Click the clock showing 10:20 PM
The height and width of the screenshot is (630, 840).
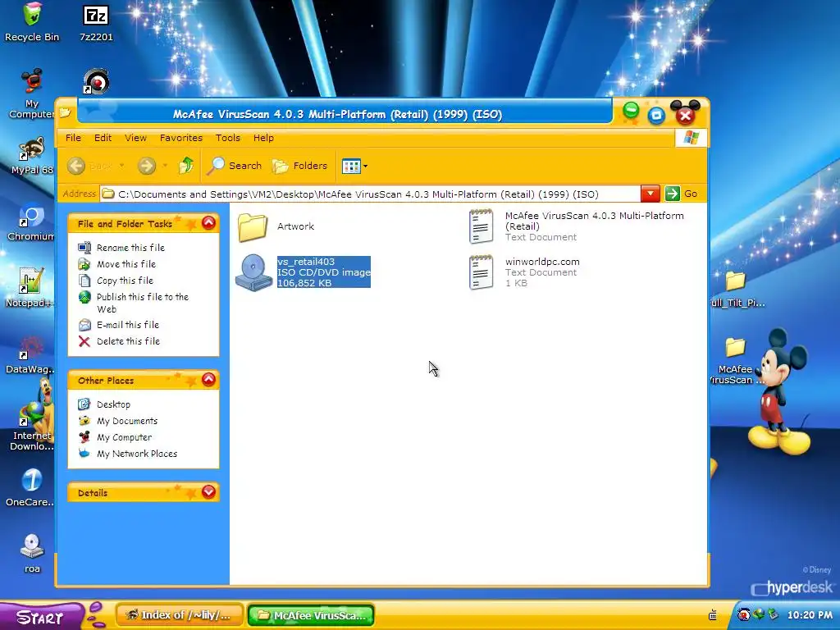810,615
